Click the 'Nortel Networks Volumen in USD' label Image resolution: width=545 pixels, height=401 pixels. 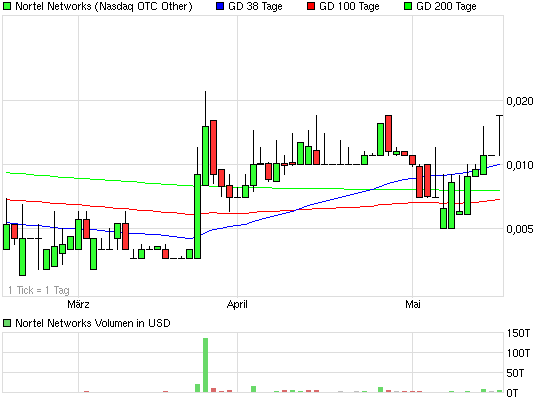[93, 323]
